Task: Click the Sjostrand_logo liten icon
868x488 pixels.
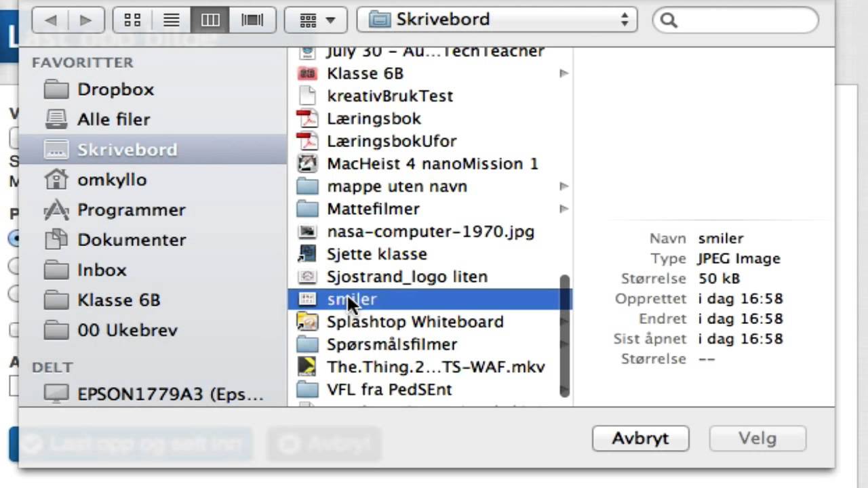Action: coord(308,277)
